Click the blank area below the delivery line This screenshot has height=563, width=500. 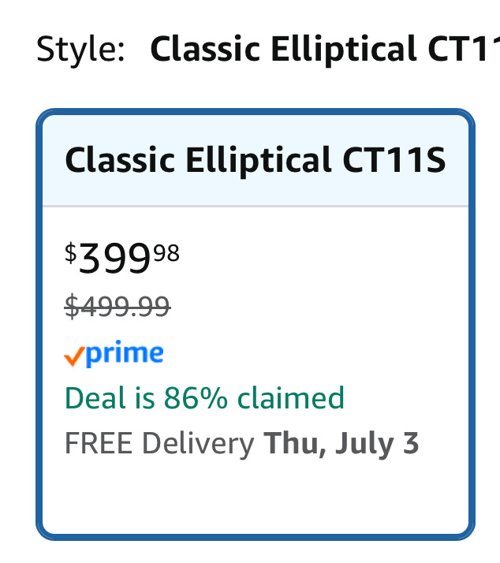tap(255, 499)
